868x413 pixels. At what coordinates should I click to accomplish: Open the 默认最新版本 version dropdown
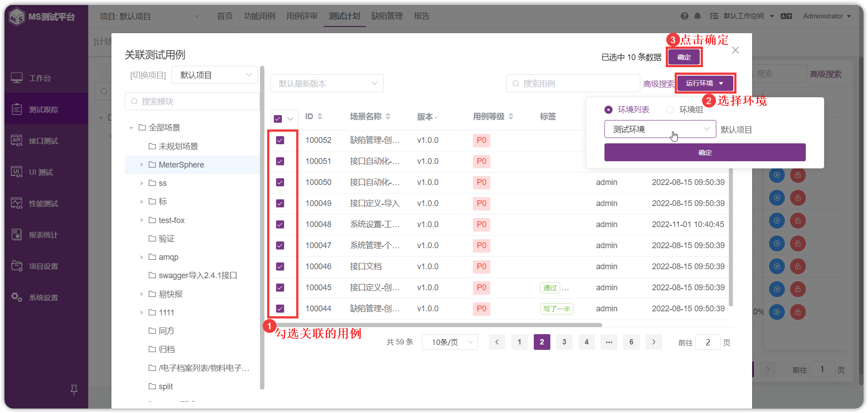click(327, 83)
